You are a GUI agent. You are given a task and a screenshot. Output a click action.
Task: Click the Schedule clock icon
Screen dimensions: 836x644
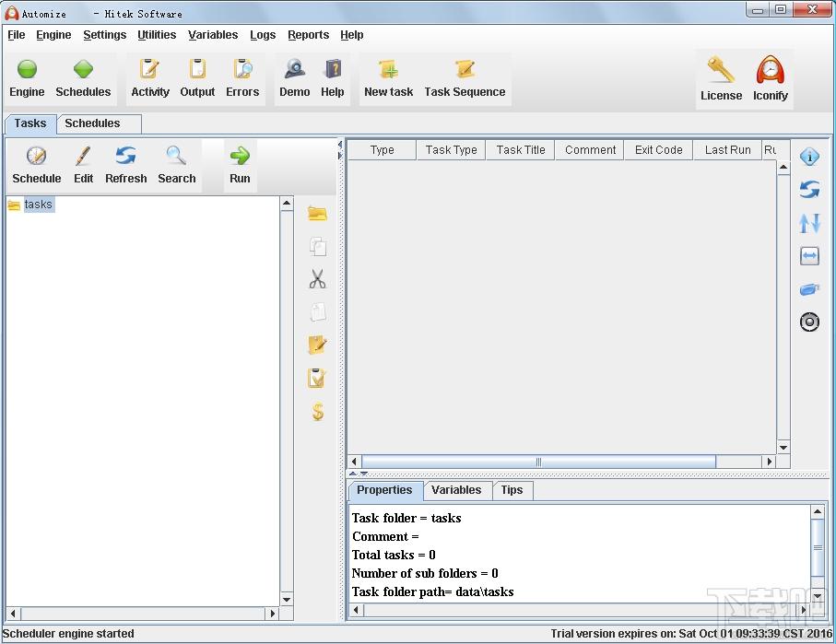[x=36, y=156]
